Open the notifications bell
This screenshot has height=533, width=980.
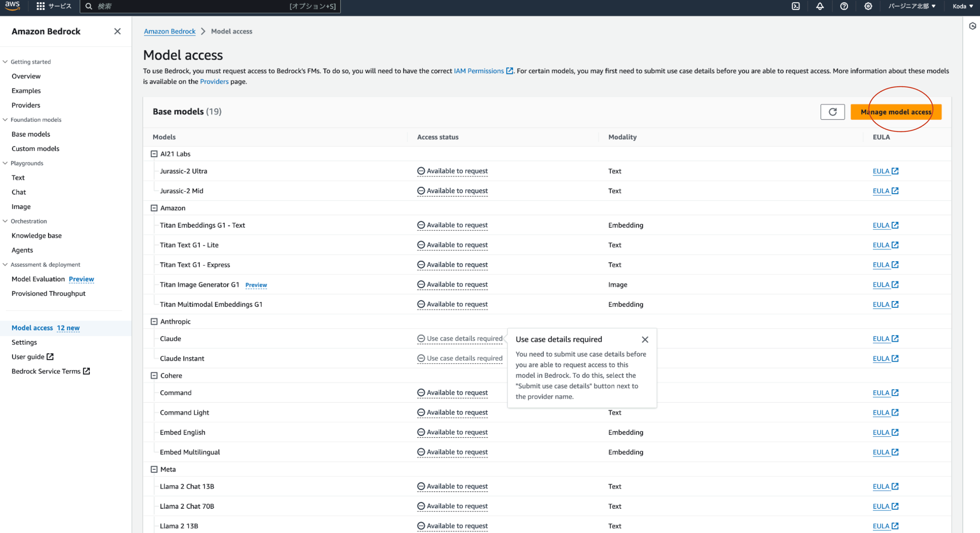820,6
